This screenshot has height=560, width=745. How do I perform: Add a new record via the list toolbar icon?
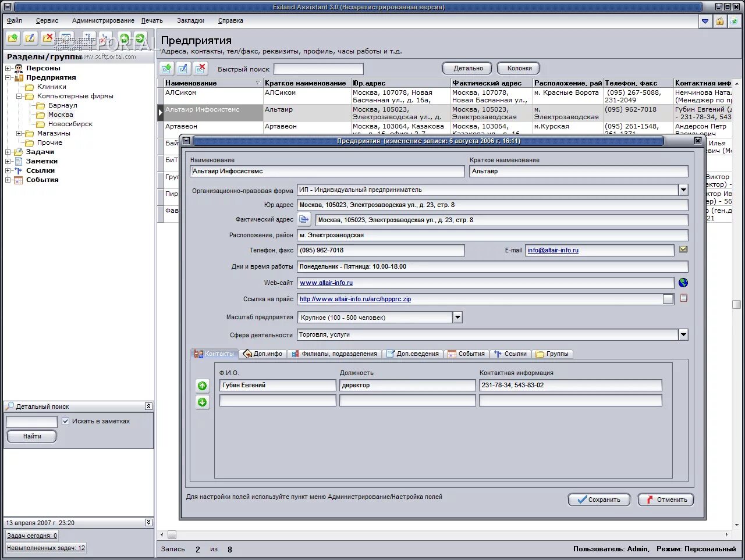pos(166,69)
